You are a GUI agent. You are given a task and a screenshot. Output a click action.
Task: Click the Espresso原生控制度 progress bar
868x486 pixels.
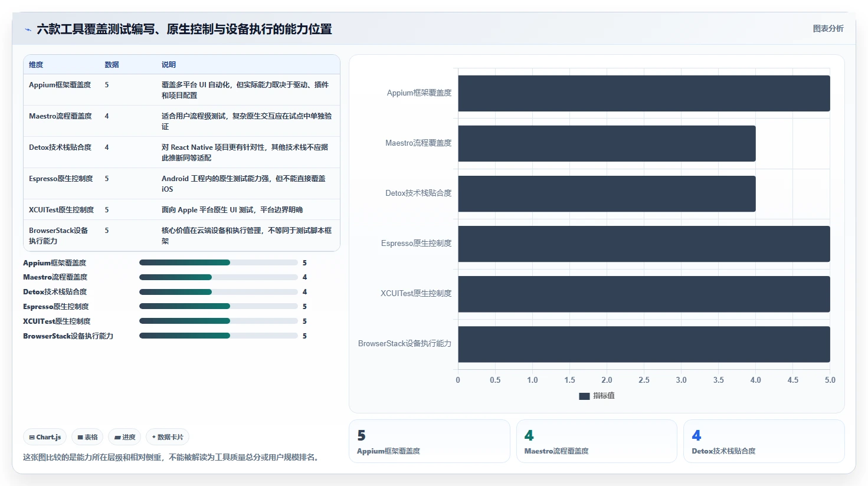pyautogui.click(x=218, y=306)
